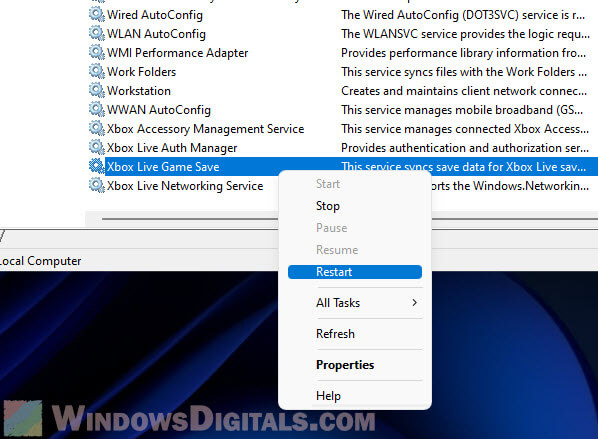The width and height of the screenshot is (598, 439).
Task: Click 'manages mobile broadband' description
Action: coord(462,110)
